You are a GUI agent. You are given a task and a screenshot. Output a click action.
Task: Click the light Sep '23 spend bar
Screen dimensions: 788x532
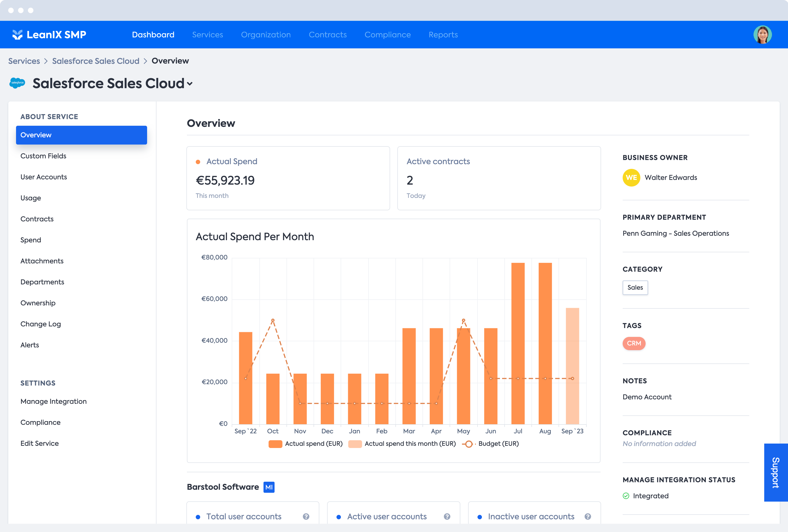click(572, 366)
